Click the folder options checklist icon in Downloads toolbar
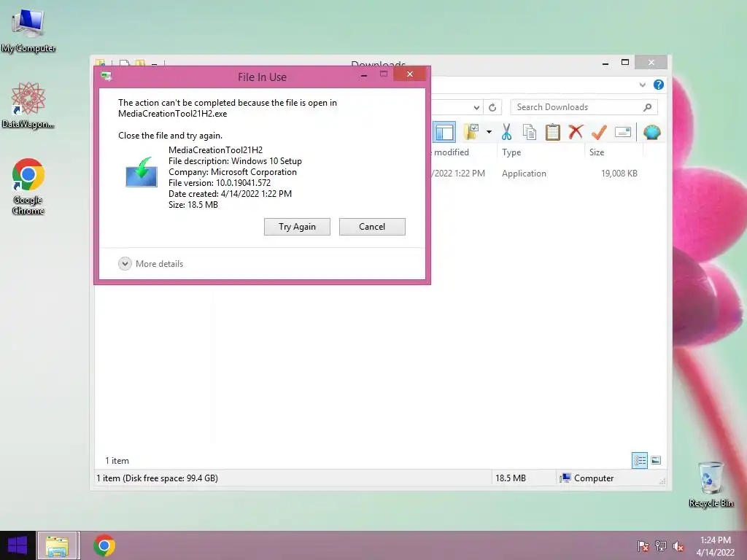Image resolution: width=747 pixels, height=560 pixels. (472, 132)
